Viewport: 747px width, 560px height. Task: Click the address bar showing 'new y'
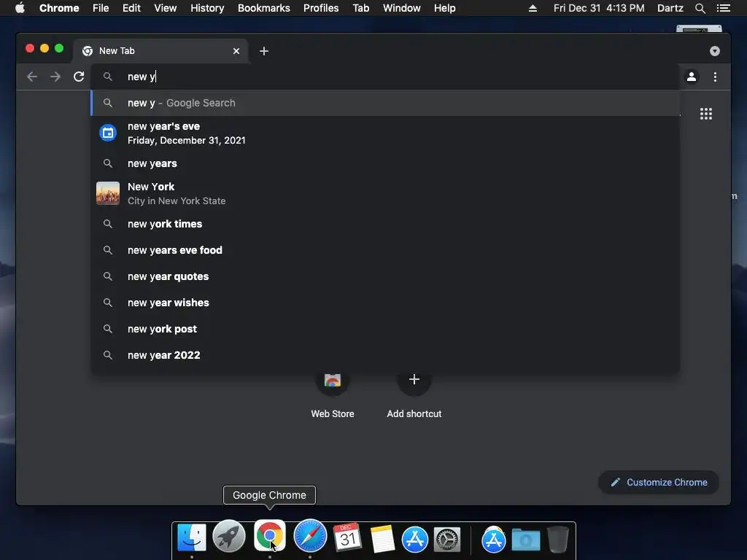(x=386, y=77)
